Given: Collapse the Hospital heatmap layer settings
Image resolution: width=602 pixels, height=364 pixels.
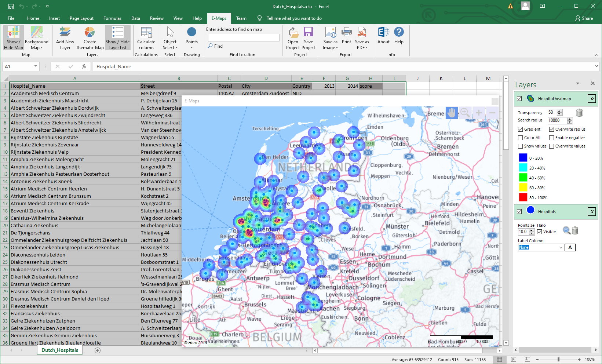Looking at the screenshot, I should (x=592, y=98).
